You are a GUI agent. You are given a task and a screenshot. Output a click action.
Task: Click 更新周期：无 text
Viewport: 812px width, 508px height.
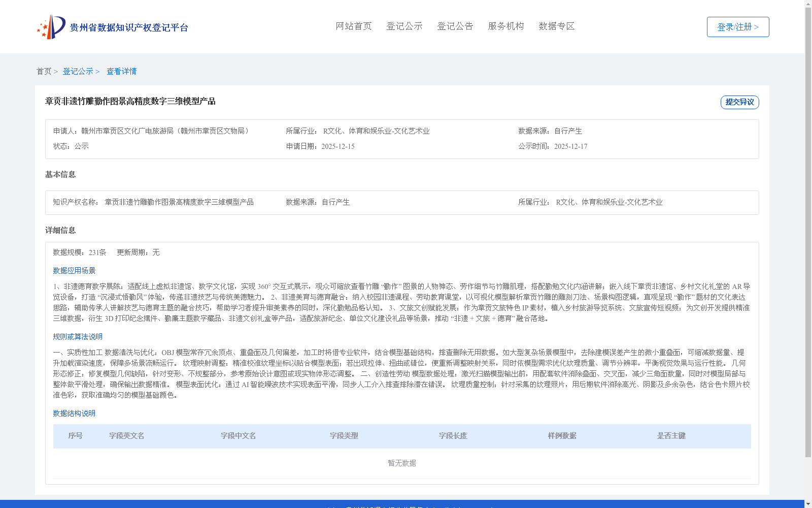tap(138, 252)
